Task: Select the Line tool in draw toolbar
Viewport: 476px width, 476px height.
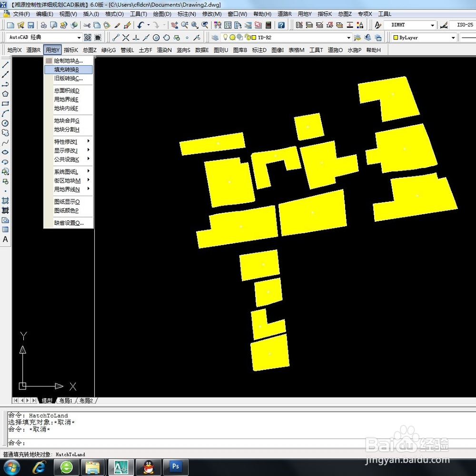Action: [x=5, y=65]
